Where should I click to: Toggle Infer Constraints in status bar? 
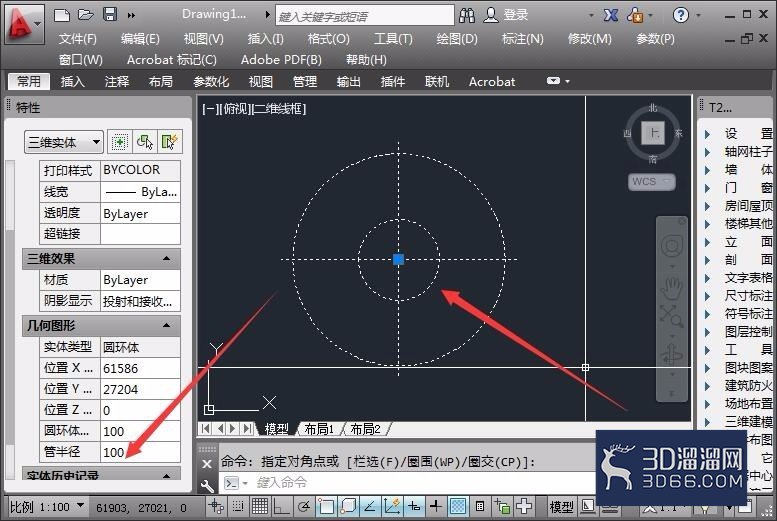[x=216, y=506]
